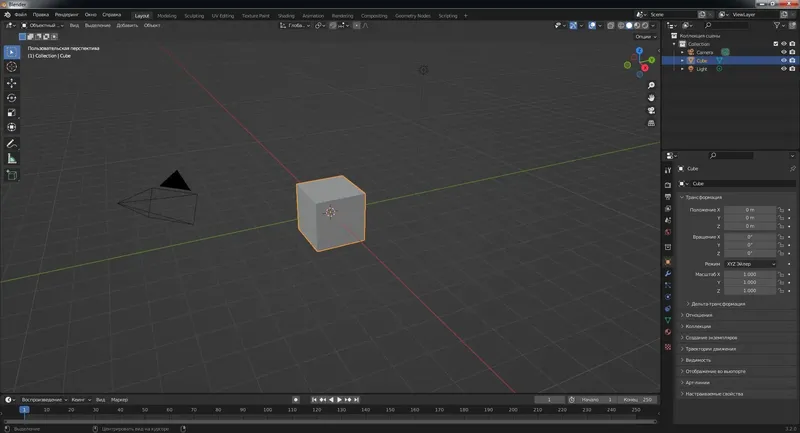Open Воспроизведение (Playback) timeline menu
The image size is (800, 433).
pyautogui.click(x=44, y=400)
